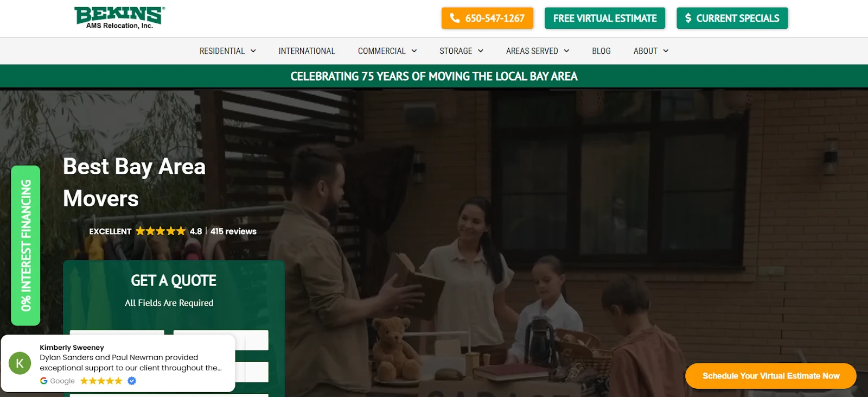Open the 0% Interest Financing side tab
868x397 pixels.
point(25,245)
